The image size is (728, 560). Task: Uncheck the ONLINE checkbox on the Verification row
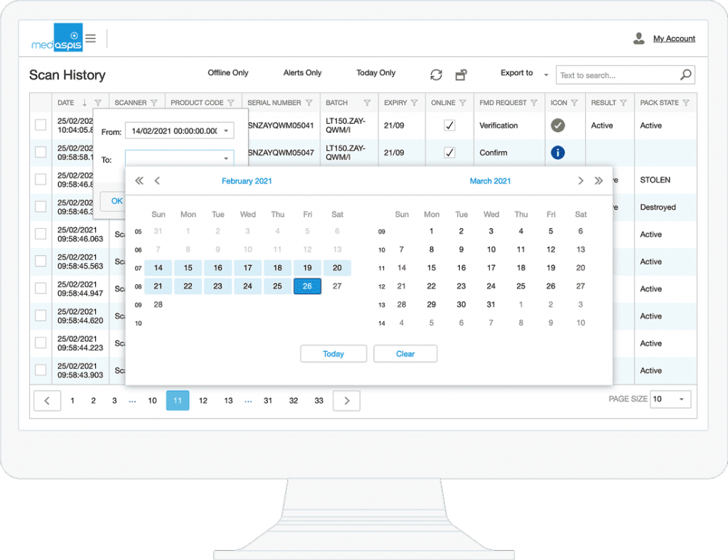tap(451, 124)
